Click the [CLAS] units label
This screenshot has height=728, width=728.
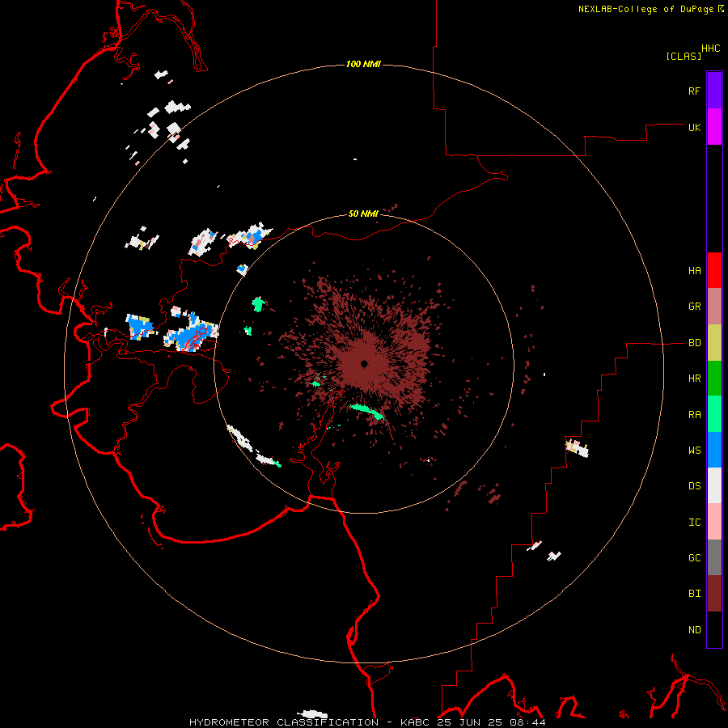click(684, 56)
